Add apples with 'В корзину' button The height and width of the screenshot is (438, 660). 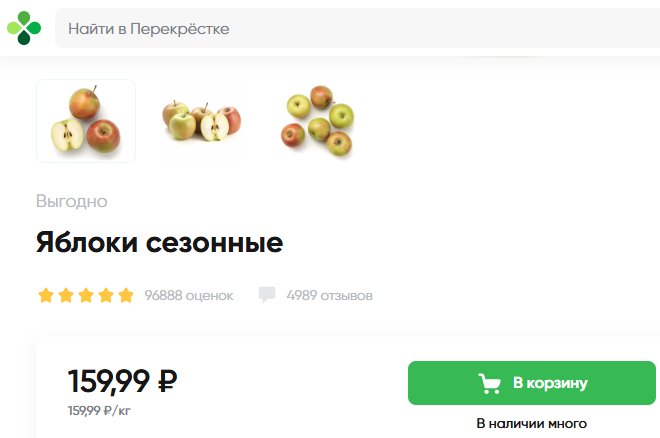click(532, 383)
